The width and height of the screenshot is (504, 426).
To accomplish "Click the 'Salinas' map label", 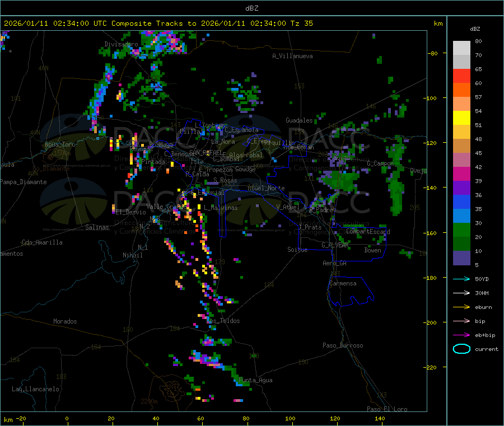I will click(97, 227).
